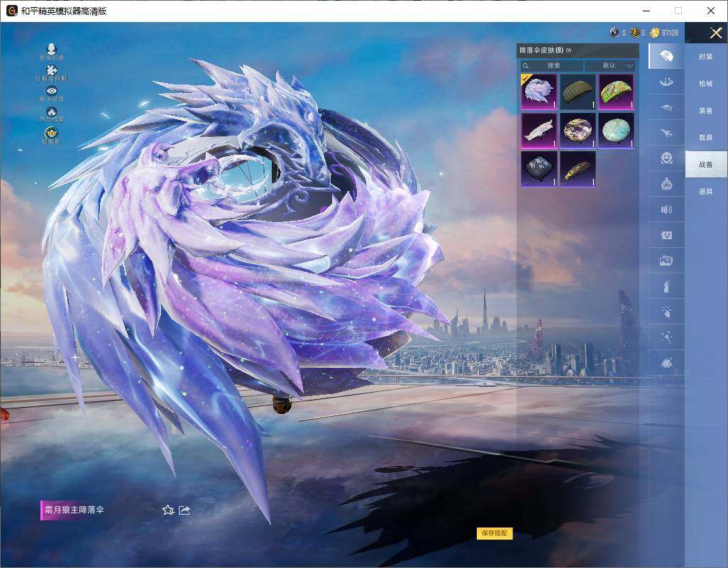Select the gold-purple round parachute thumbnail
The height and width of the screenshot is (568, 728).
click(578, 131)
